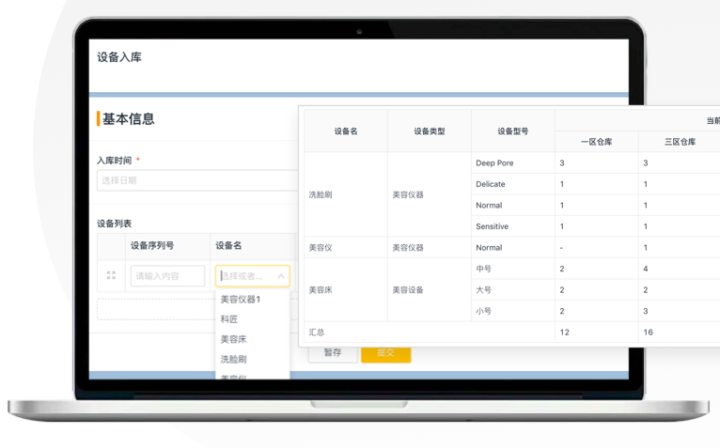Click the yellow 提交 button
The image size is (720, 448).
pyautogui.click(x=386, y=353)
